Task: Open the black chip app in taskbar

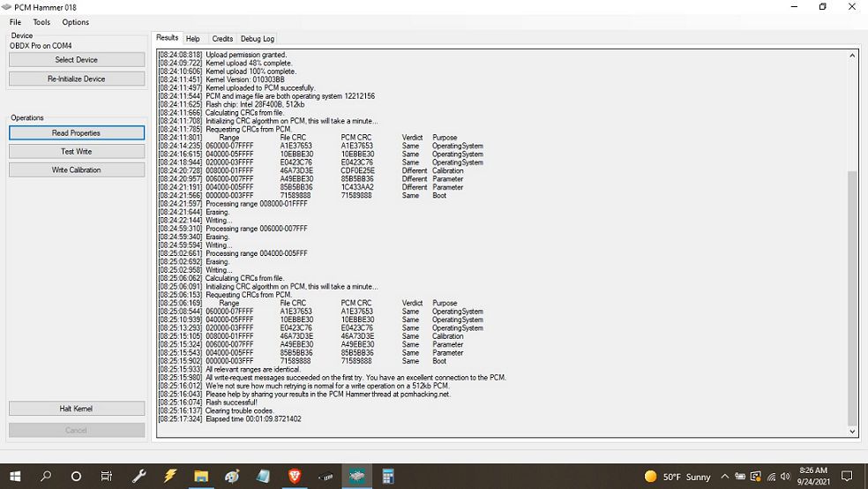Action: tap(326, 477)
